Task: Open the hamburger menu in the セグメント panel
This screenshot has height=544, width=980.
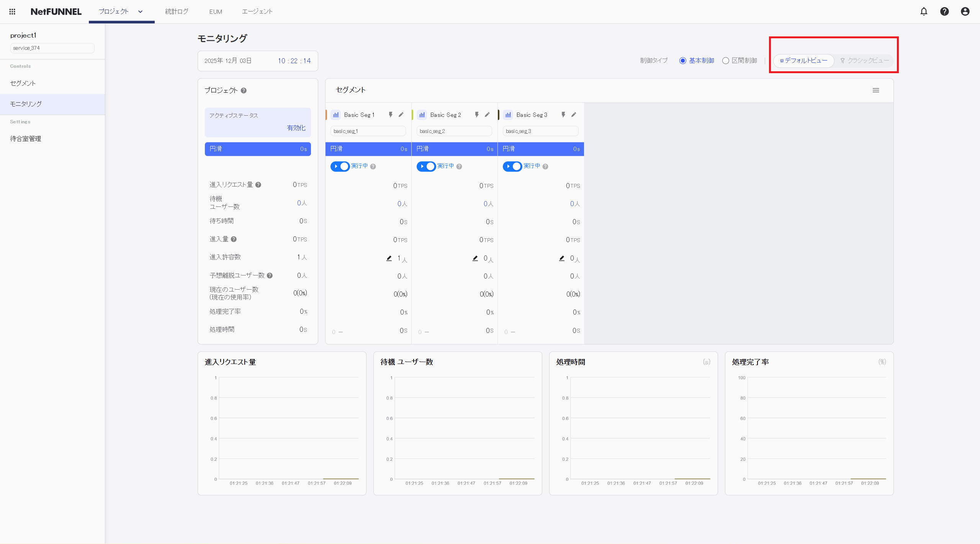Action: tap(876, 90)
